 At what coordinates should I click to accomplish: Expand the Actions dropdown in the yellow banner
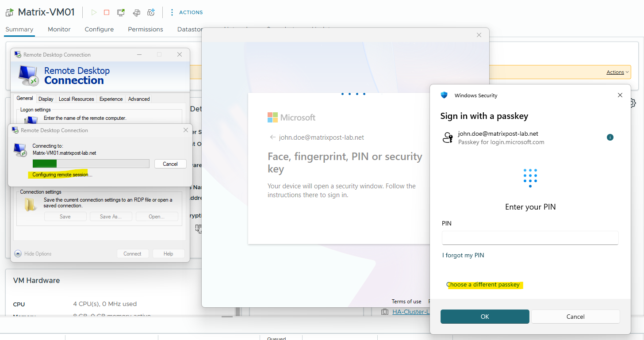click(617, 72)
